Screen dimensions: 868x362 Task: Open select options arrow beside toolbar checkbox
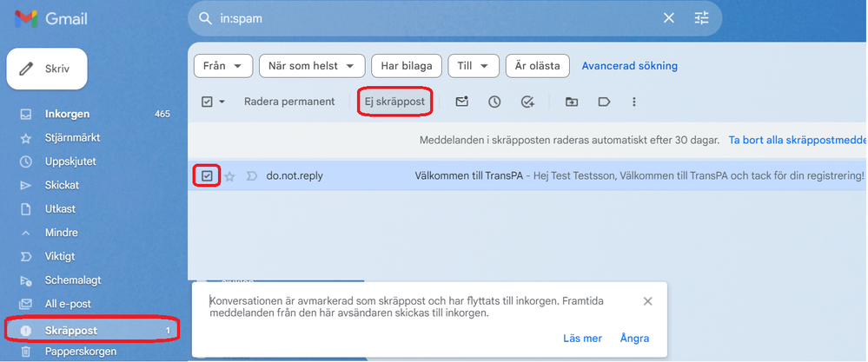[222, 102]
